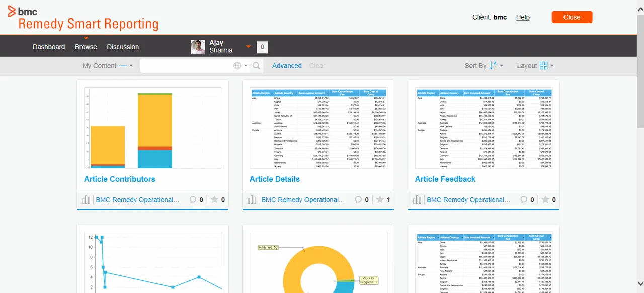644x293 pixels.
Task: Open the Discussion tab
Action: (123, 47)
